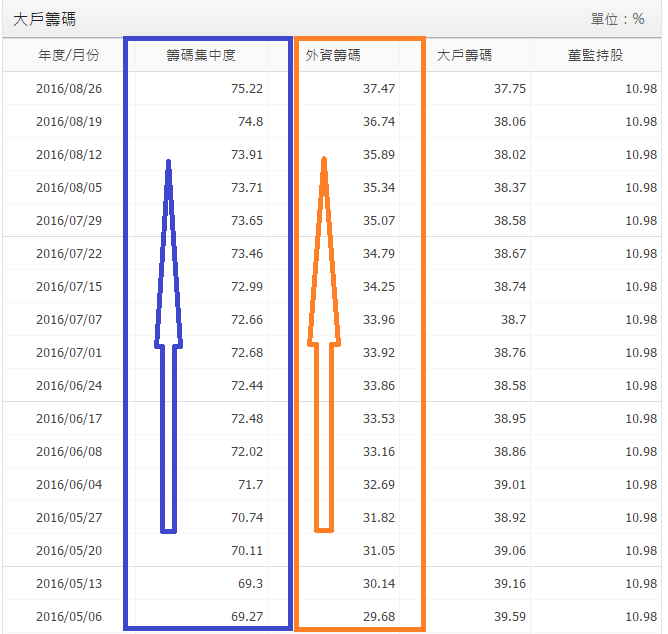Click foreign chip value 33.86
This screenshot has width=668, height=634.
point(379,386)
